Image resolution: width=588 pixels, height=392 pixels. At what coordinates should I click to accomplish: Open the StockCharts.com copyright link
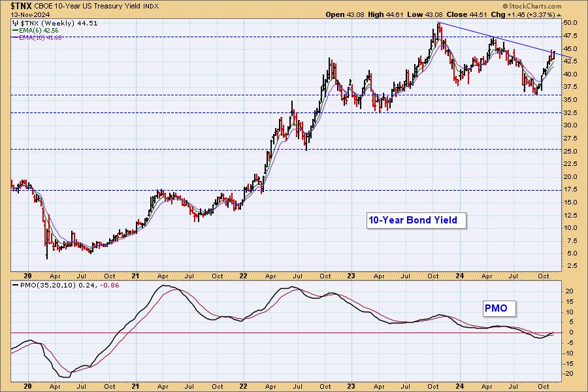click(532, 6)
